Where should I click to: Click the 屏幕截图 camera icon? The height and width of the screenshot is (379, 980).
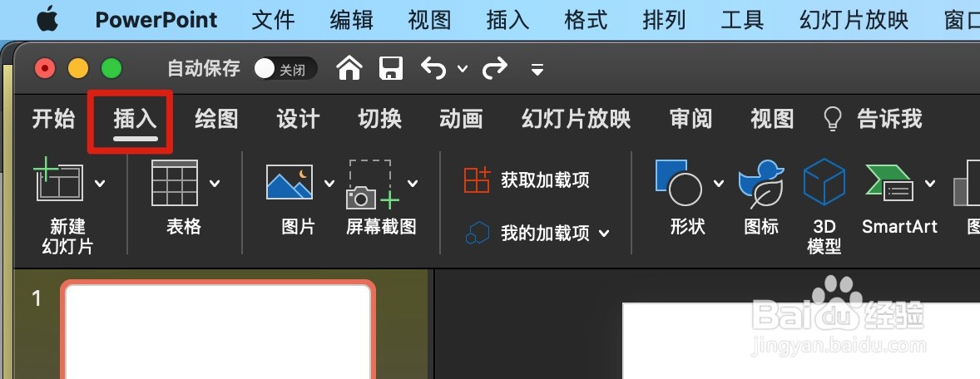(x=373, y=185)
